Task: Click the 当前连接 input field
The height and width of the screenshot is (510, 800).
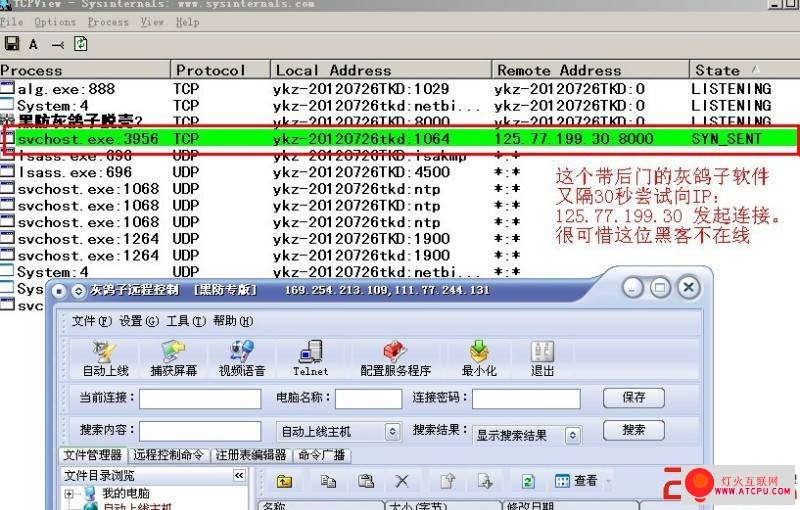Action: click(x=200, y=399)
